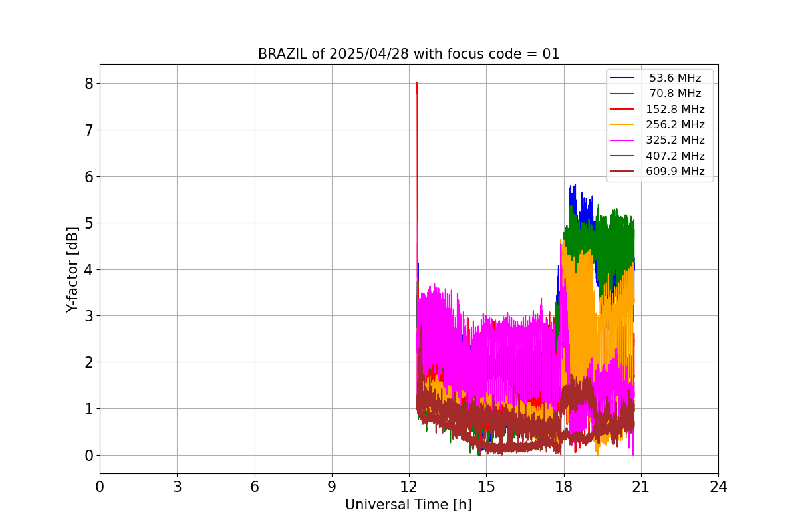Select the '407.2 MHz' legend label
The height and width of the screenshot is (532, 798).
click(x=675, y=156)
